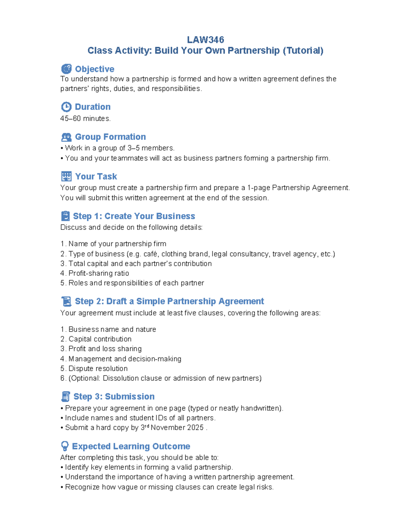Click the clipboard icon beside Step 1
411x532 pixels.
coord(65,216)
